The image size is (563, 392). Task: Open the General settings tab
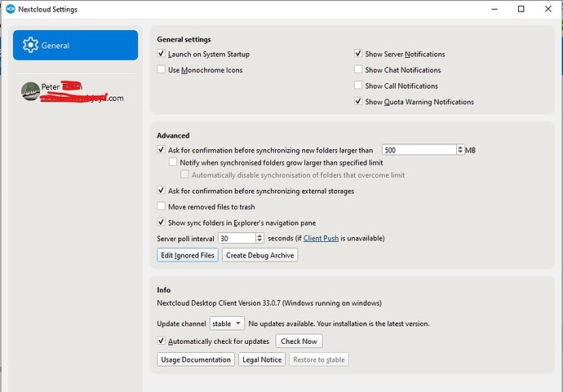tap(75, 45)
